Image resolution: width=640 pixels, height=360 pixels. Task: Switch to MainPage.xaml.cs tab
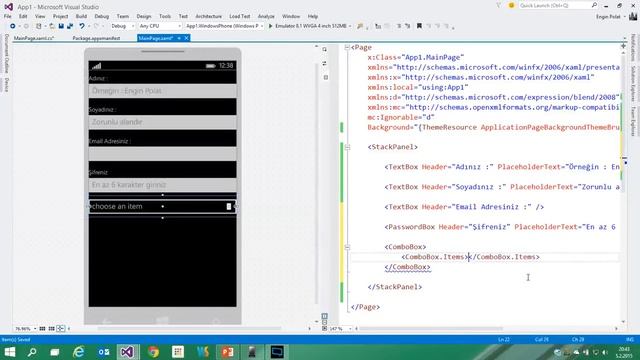[x=34, y=38]
